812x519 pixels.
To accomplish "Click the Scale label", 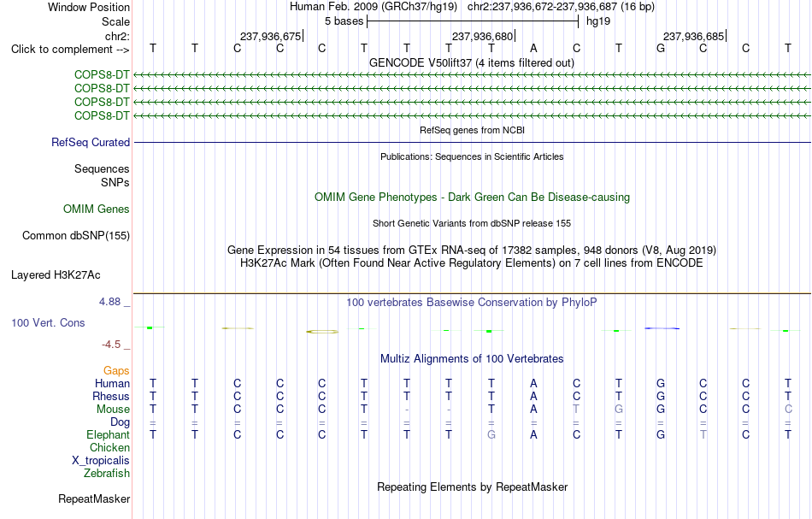I will click(116, 21).
